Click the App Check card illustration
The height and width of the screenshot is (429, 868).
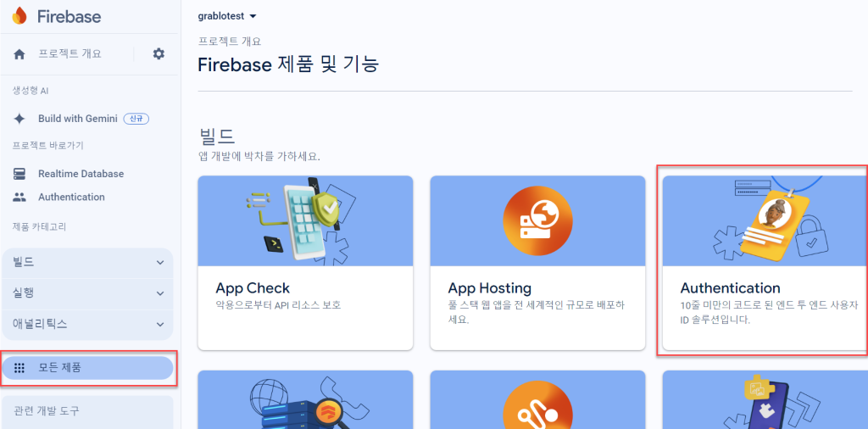point(305,221)
